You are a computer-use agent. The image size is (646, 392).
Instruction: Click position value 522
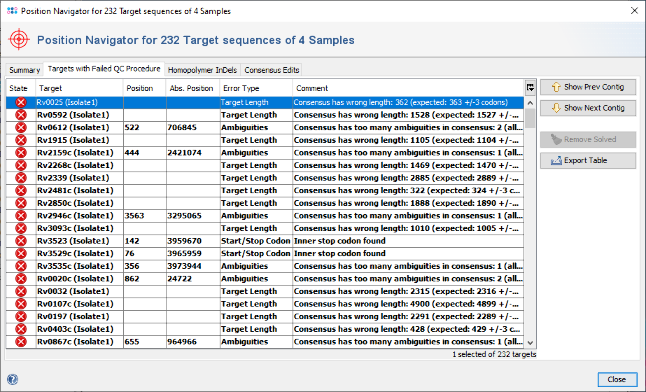click(132, 127)
